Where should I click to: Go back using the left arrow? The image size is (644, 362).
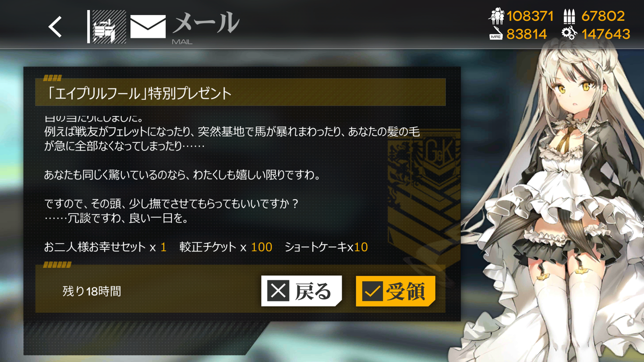(55, 27)
